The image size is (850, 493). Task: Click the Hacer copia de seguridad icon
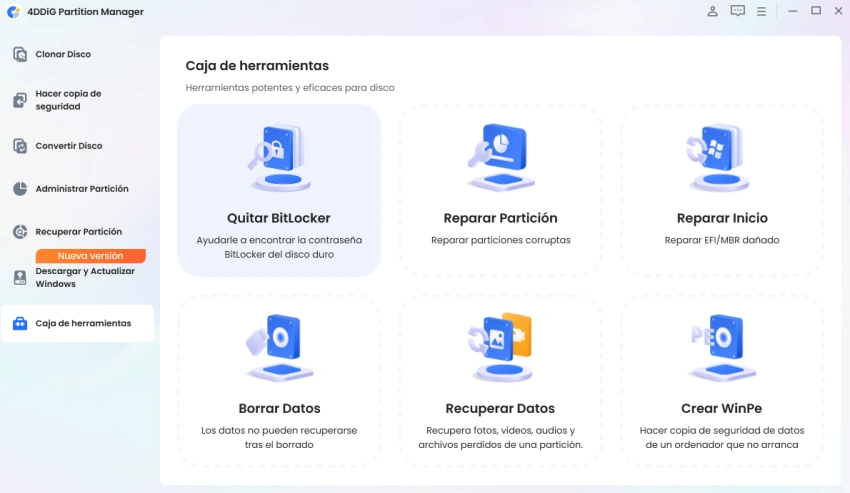point(20,100)
